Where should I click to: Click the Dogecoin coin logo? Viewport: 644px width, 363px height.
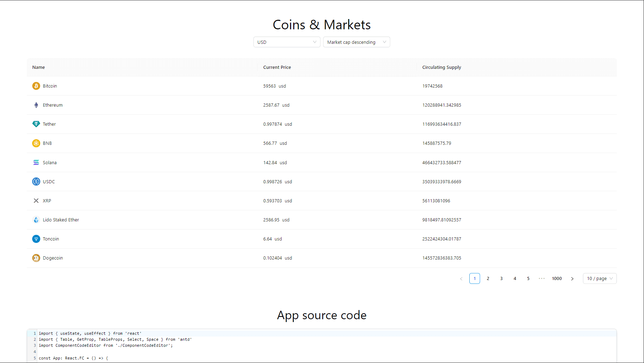coord(36,258)
